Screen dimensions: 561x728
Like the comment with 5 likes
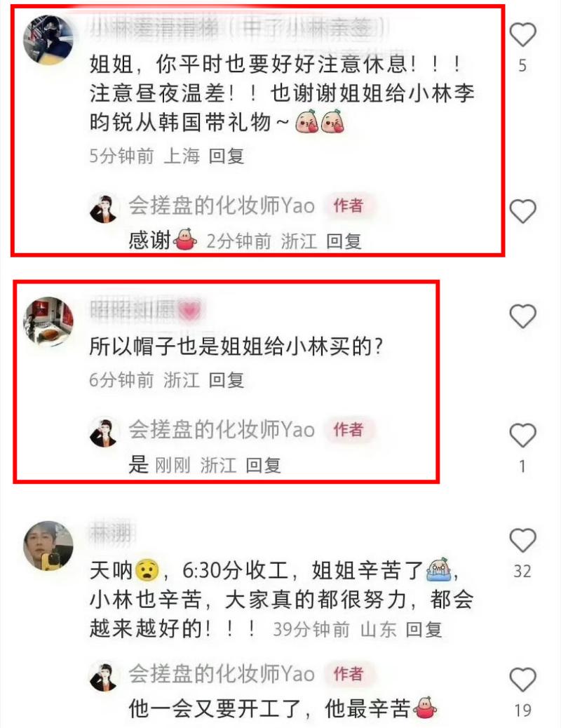[x=523, y=35]
